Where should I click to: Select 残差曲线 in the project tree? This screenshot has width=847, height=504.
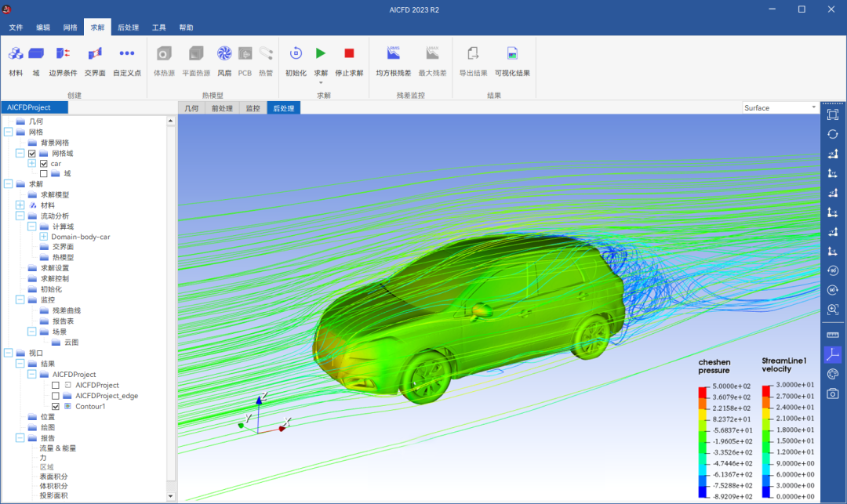point(67,310)
